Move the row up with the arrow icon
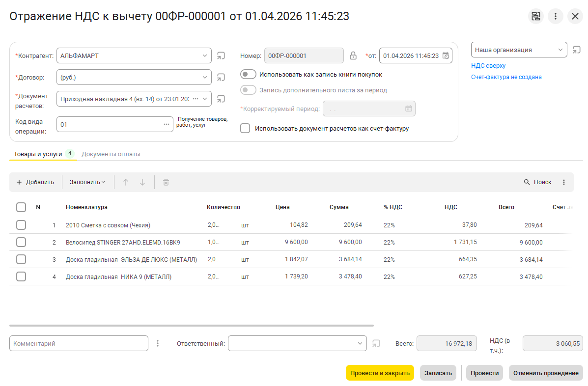 click(x=126, y=182)
